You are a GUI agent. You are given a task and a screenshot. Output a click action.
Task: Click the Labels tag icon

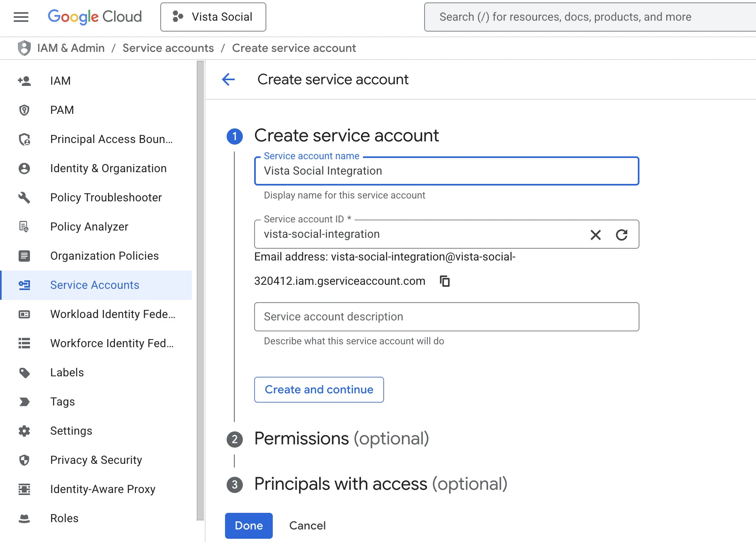click(24, 373)
